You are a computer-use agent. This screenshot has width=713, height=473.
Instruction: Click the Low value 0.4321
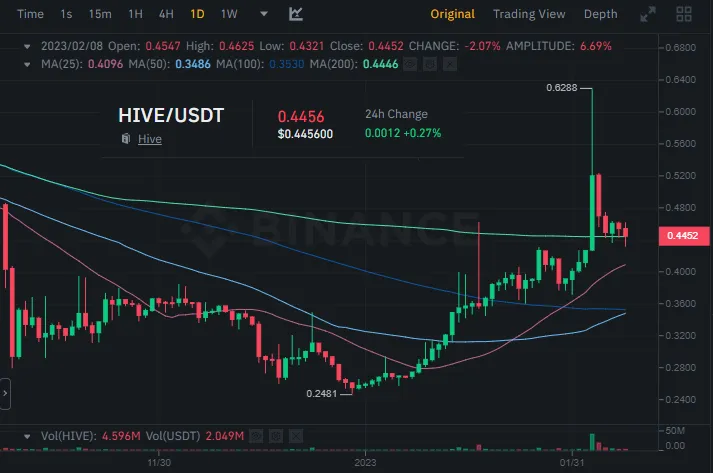tap(307, 46)
